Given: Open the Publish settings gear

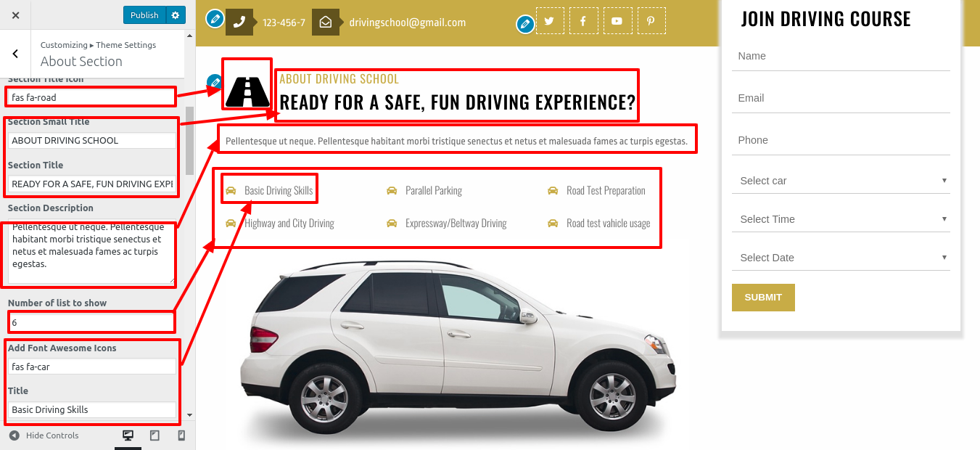Looking at the screenshot, I should click(x=176, y=15).
